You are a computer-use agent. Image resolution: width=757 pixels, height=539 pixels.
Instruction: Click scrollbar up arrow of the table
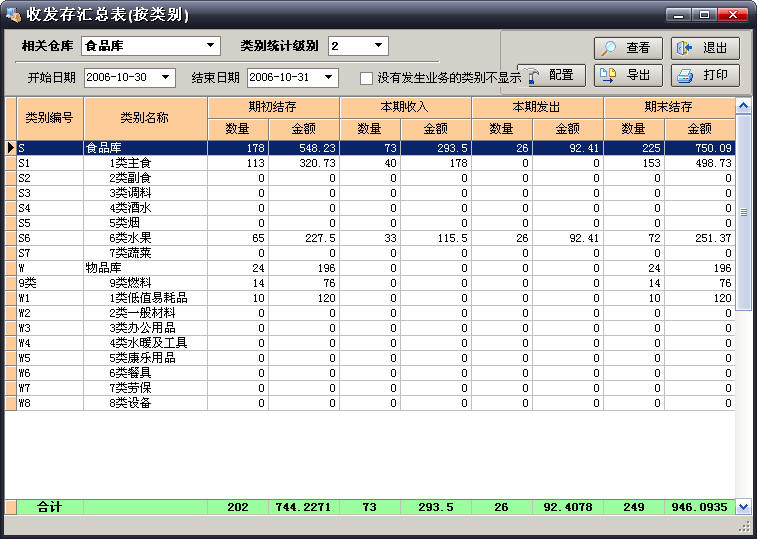click(743, 105)
